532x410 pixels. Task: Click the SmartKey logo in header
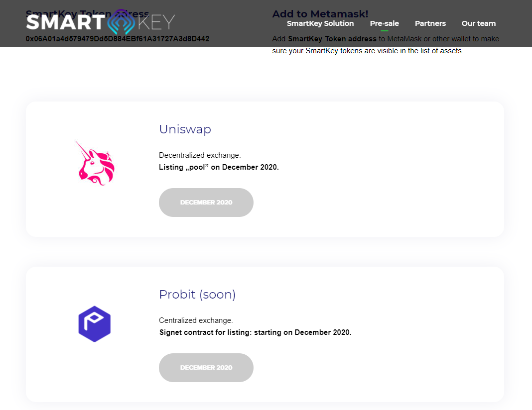click(101, 22)
